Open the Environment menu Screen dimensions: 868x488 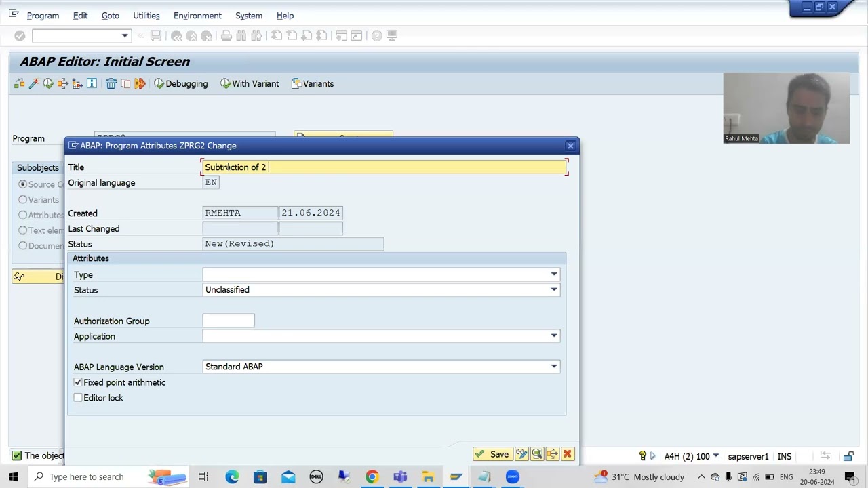[x=197, y=15]
